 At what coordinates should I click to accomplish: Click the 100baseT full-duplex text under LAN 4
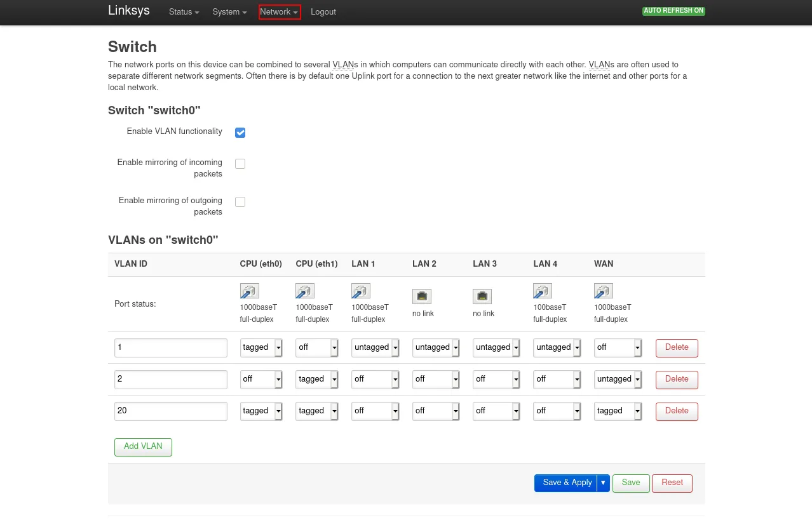(550, 314)
